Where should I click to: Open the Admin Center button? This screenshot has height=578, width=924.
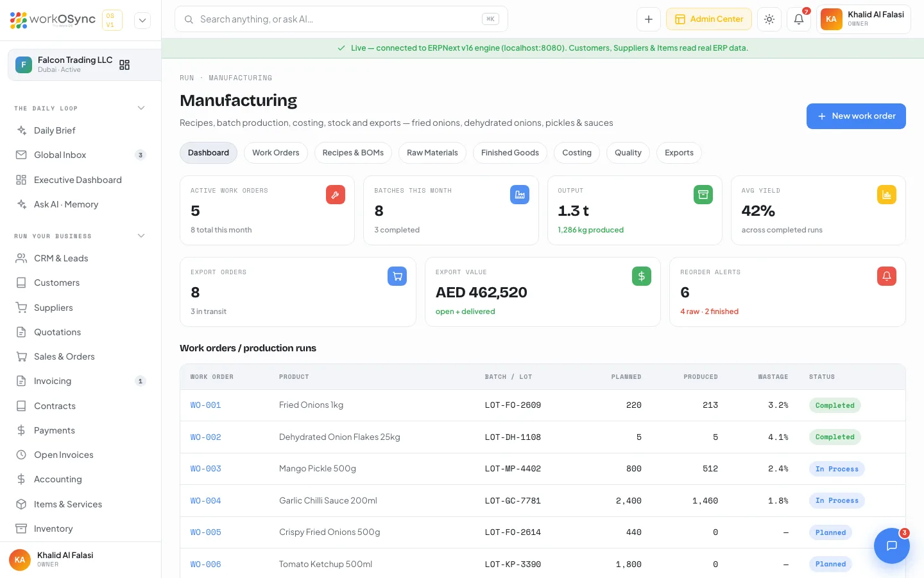click(709, 19)
